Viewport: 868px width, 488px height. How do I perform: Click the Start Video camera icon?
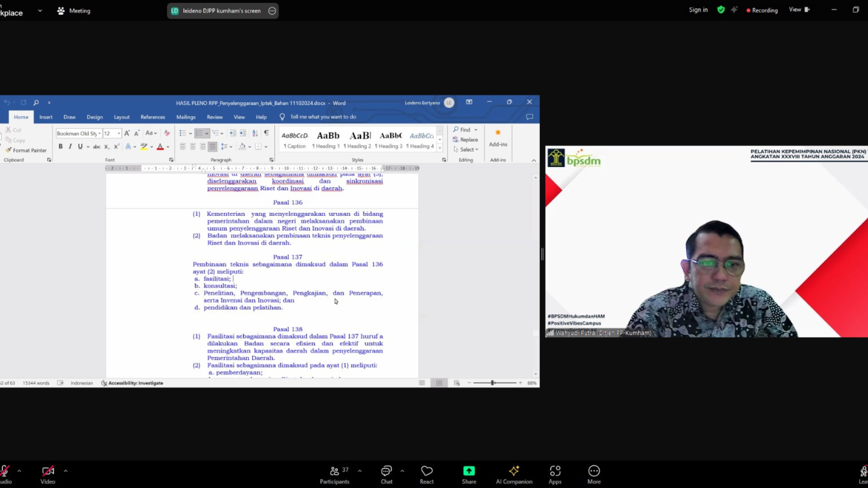tap(48, 471)
